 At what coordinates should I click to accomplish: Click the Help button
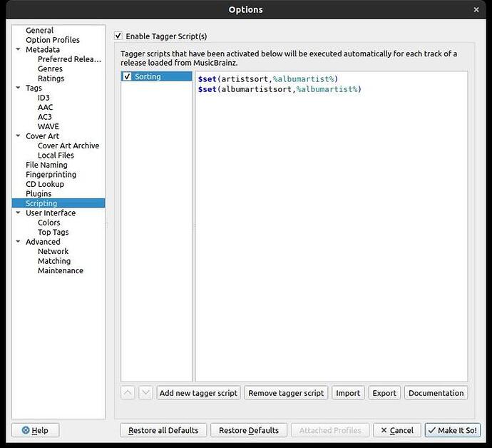click(x=35, y=430)
